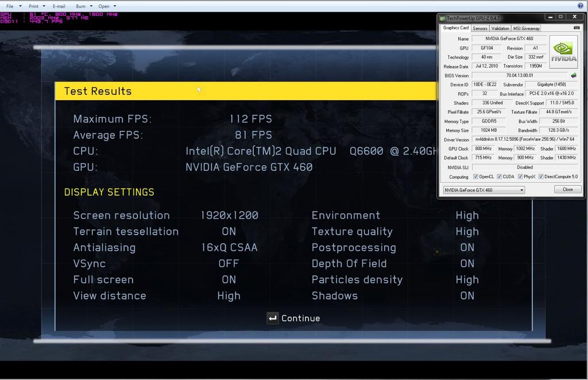
Task: Close GPU-Z with the title bar X
Action: (x=574, y=17)
